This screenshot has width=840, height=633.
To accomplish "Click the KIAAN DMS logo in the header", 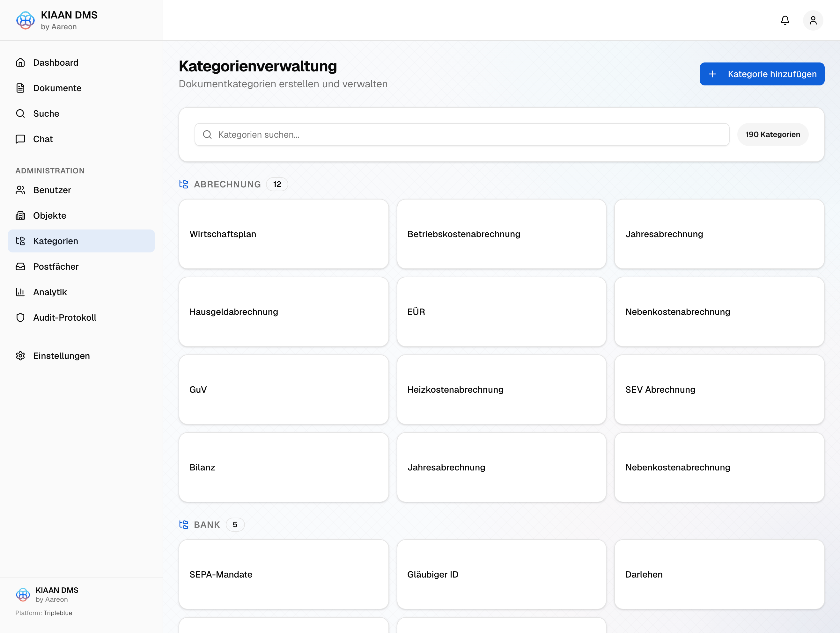I will click(26, 20).
